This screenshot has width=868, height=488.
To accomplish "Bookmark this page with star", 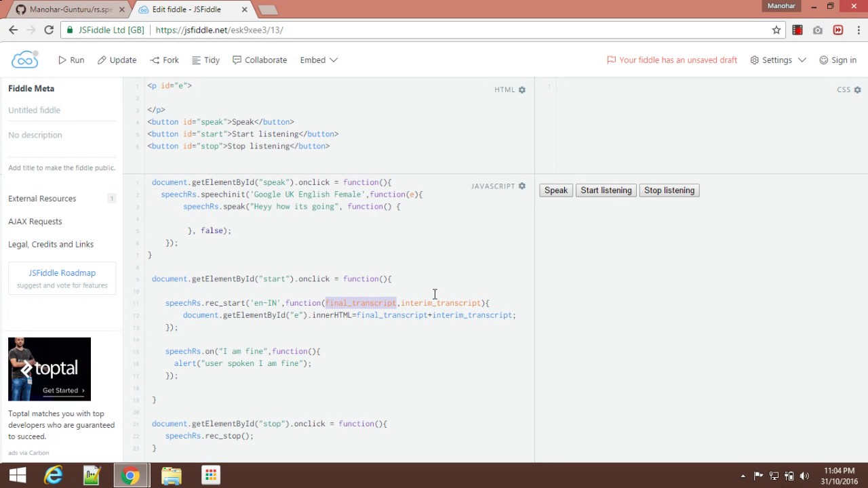I will 776,30.
